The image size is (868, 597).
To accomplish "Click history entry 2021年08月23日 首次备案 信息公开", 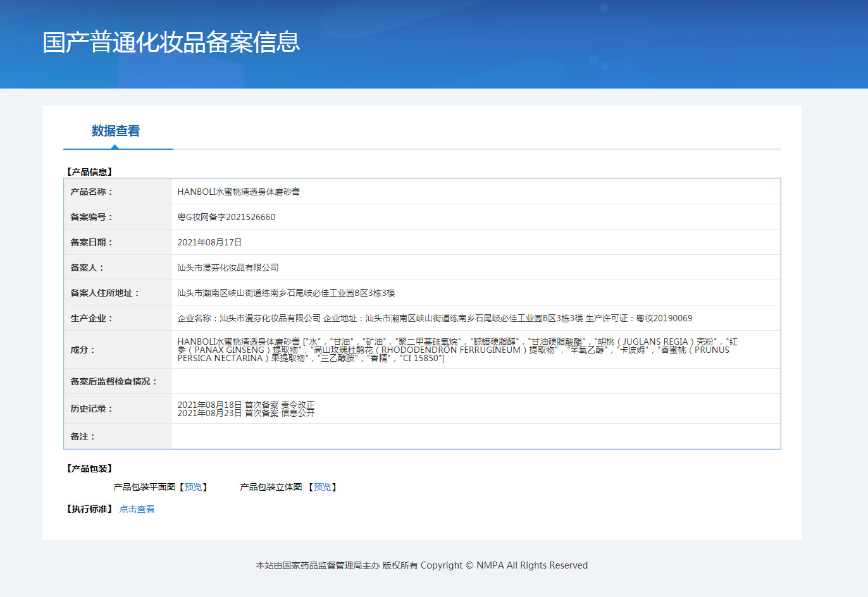I will pos(246,413).
